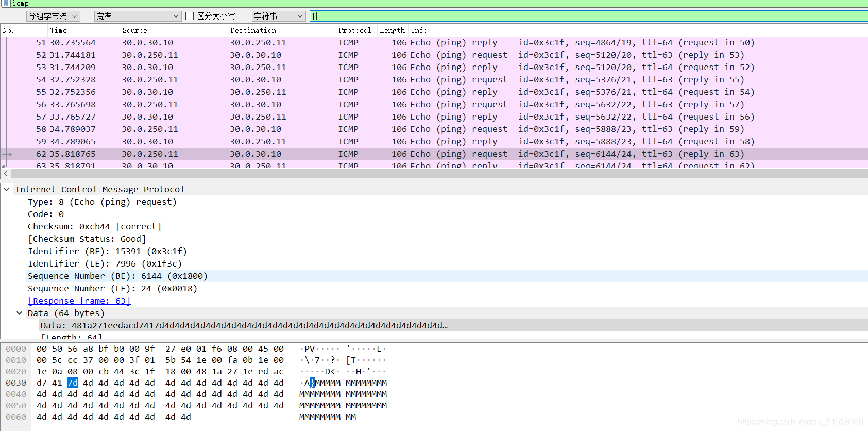Image resolution: width=868 pixels, height=431 pixels.
Task: Select packet 55 at time 32.752356
Action: 434,92
